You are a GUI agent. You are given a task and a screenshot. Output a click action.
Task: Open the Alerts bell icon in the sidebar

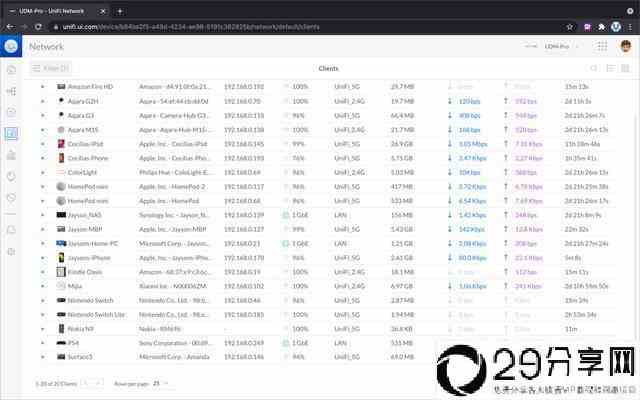(11, 230)
